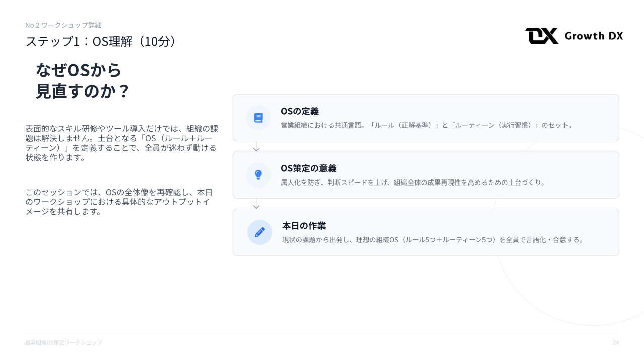Click the lightbulb icon beside OS策定の意義
This screenshot has width=644, height=362.
tap(258, 175)
